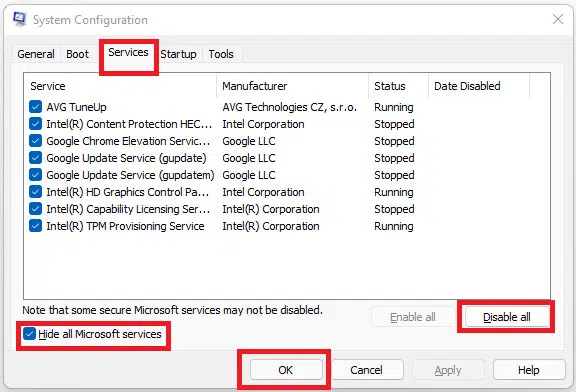
Task: Click the Disable all button
Action: (507, 317)
